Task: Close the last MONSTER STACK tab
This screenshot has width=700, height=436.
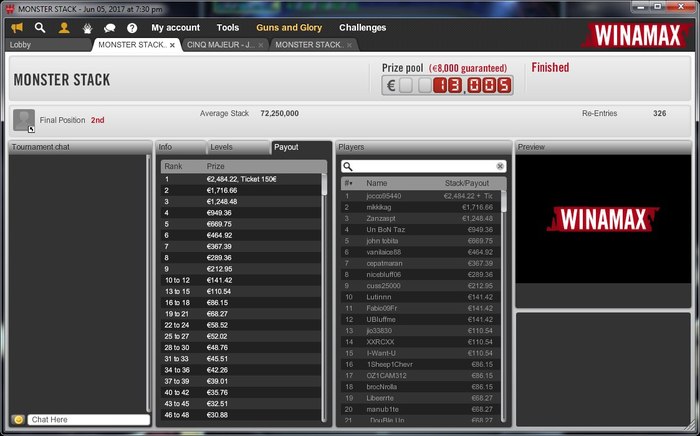Action: tap(349, 45)
